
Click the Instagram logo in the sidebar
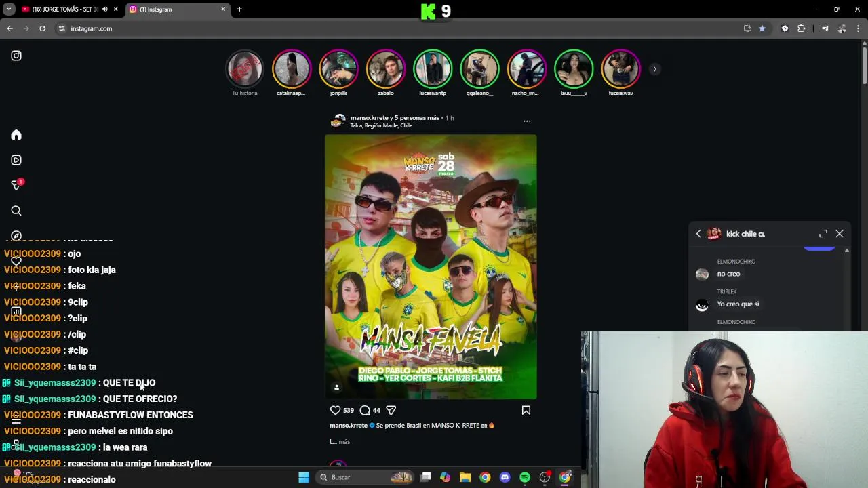coord(16,56)
